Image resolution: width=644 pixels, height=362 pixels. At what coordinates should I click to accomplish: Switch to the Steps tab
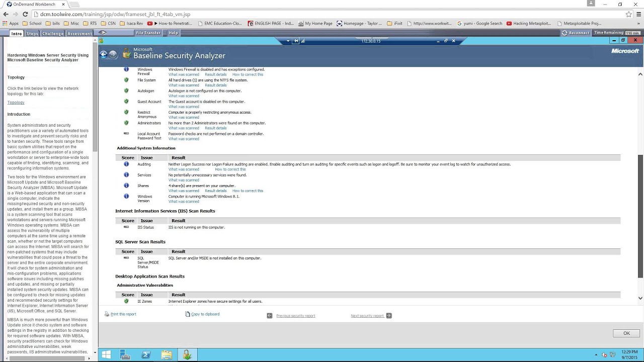[32, 34]
